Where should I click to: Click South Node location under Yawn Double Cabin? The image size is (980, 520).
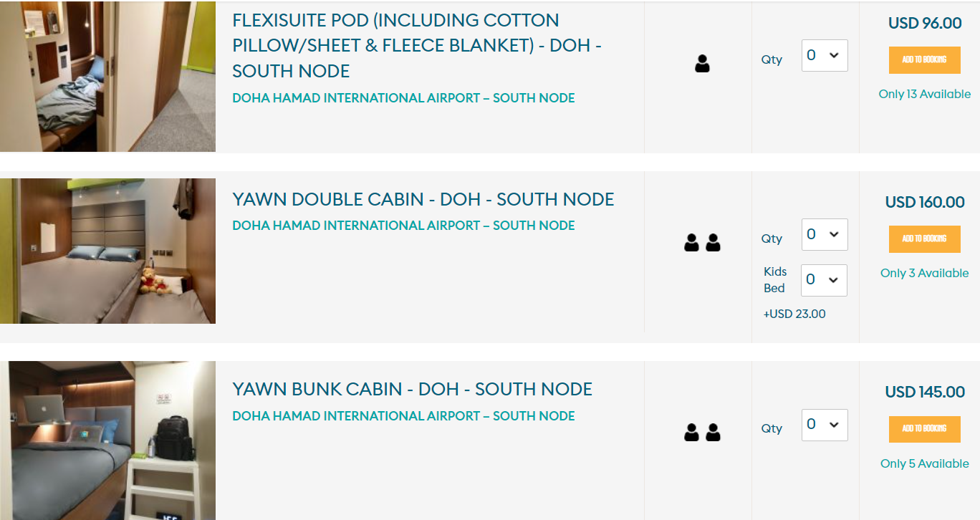403,226
